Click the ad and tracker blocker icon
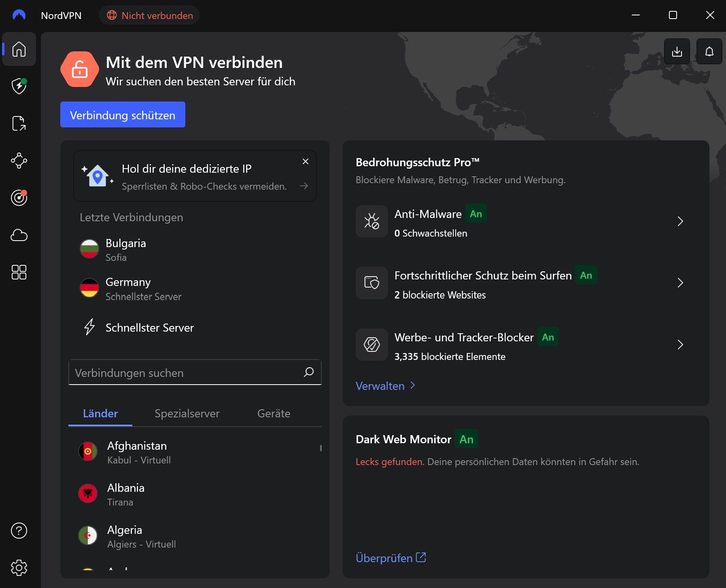Viewport: 726px width, 588px height. [372, 345]
